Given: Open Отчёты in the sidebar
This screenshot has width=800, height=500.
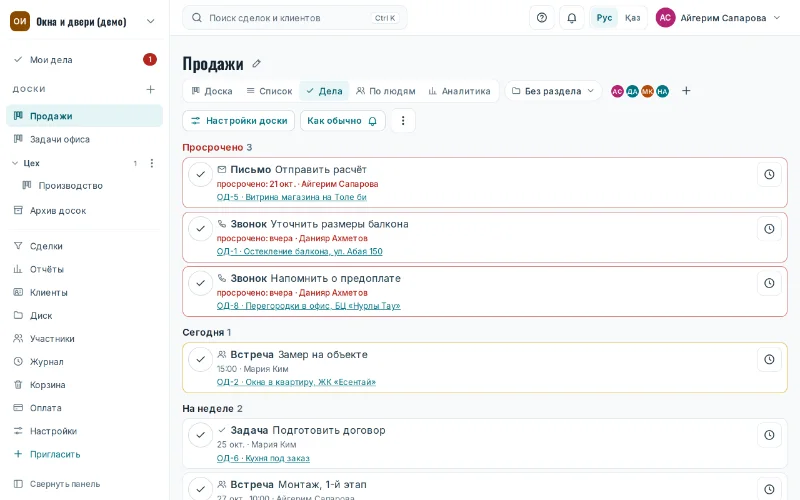Looking at the screenshot, I should click(x=84, y=269).
